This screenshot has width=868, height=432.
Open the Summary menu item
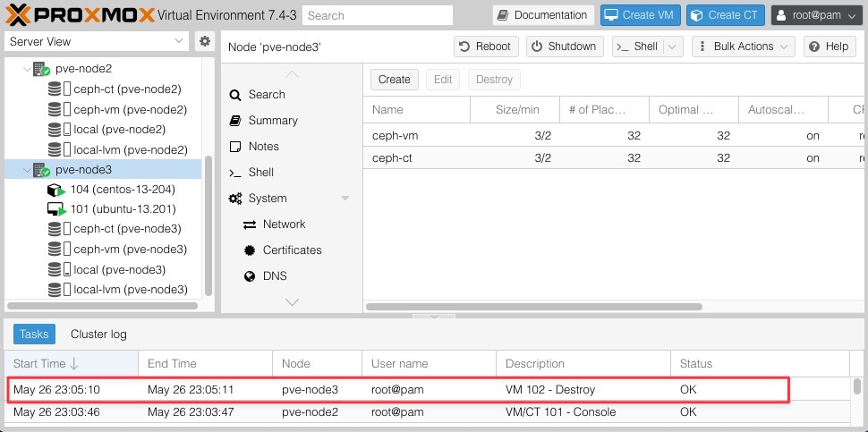point(292,121)
